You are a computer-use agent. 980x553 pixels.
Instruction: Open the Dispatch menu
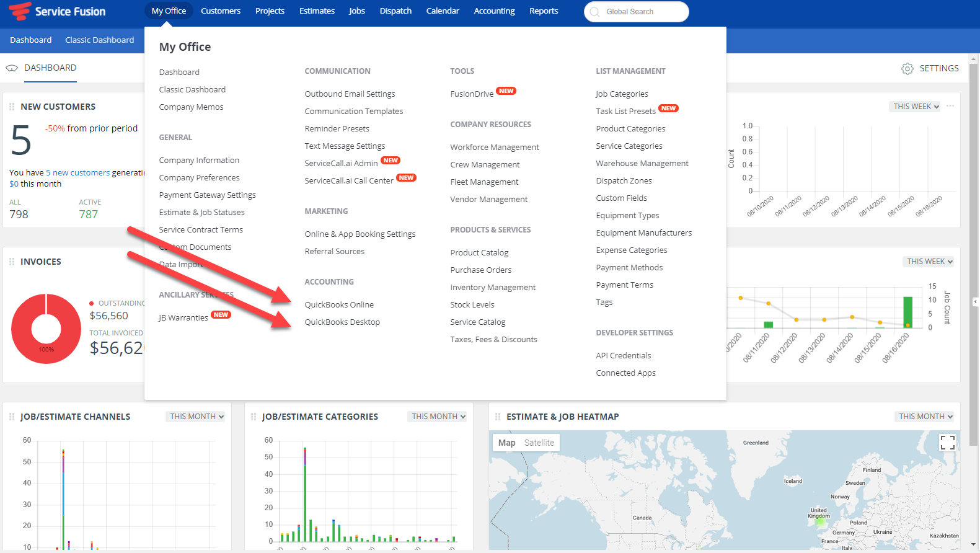[395, 11]
